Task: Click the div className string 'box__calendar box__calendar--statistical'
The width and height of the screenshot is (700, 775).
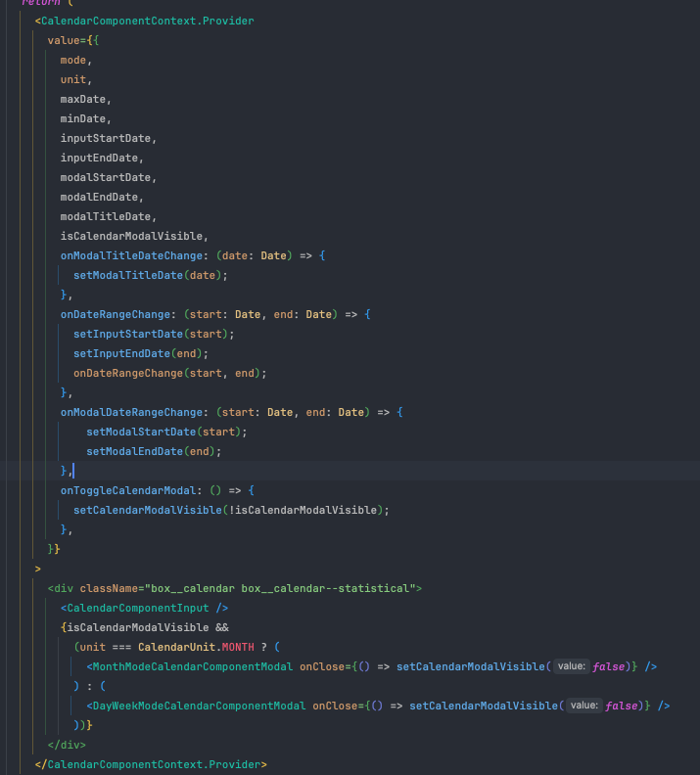Action: coord(280,589)
